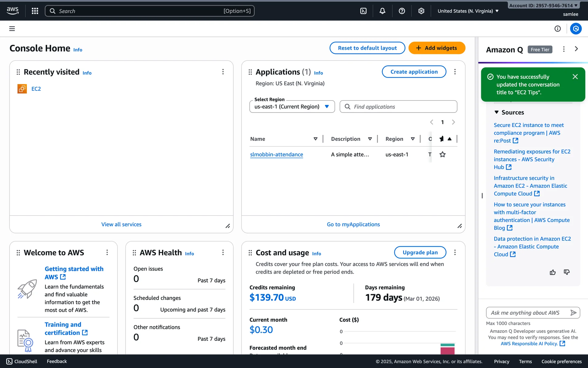Dismiss the green success notification
The height and width of the screenshot is (368, 588).
(575, 77)
